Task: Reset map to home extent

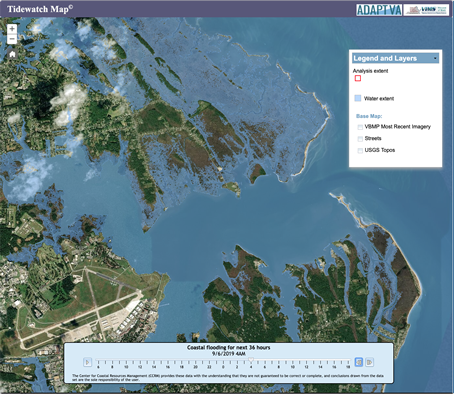Action: [x=12, y=54]
